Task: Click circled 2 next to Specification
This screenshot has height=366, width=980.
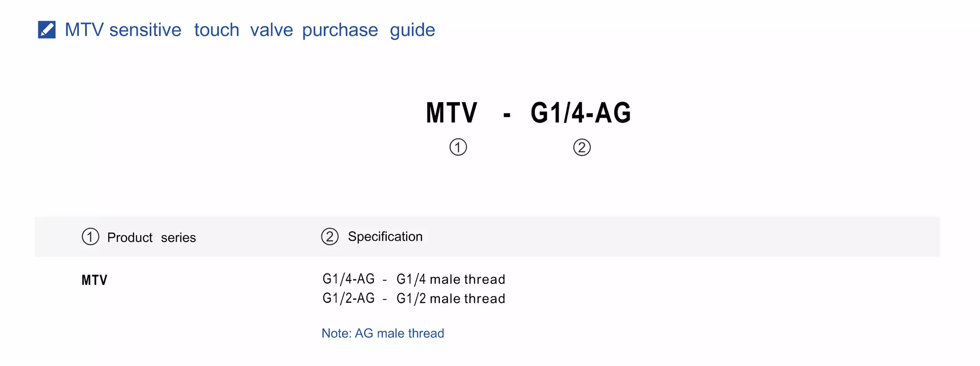Action: (330, 237)
